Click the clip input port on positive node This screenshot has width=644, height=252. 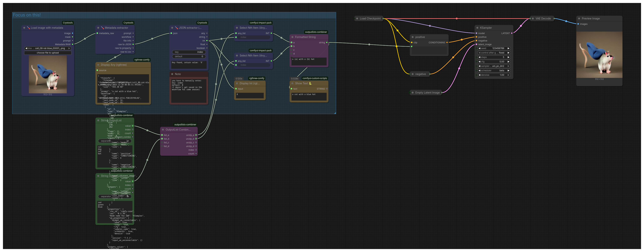[x=412, y=43]
